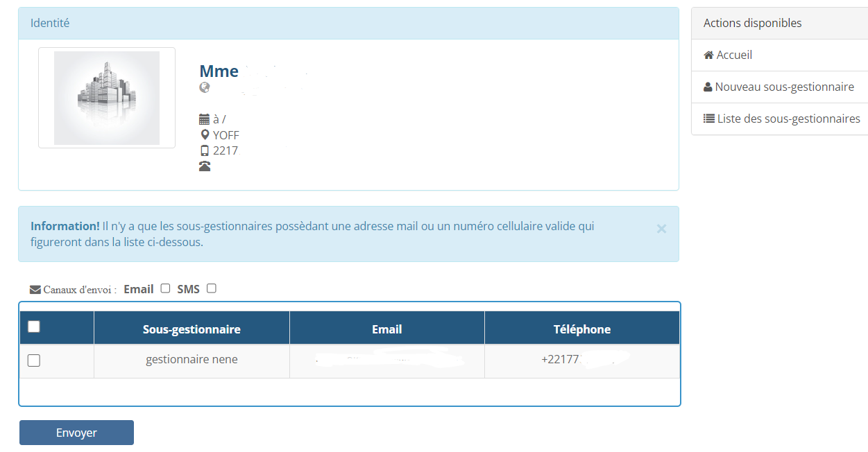
Task: Click the calendar icon in Identité panel
Action: tap(204, 119)
